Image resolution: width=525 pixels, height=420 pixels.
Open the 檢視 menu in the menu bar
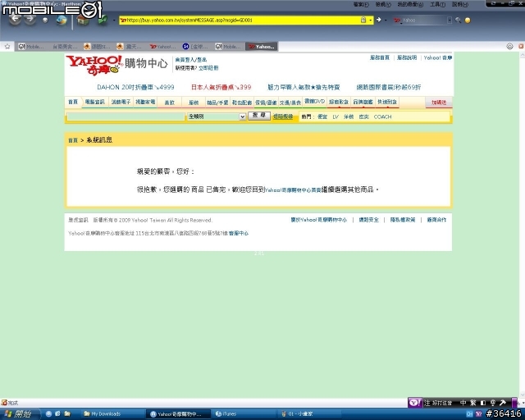(383, 4)
